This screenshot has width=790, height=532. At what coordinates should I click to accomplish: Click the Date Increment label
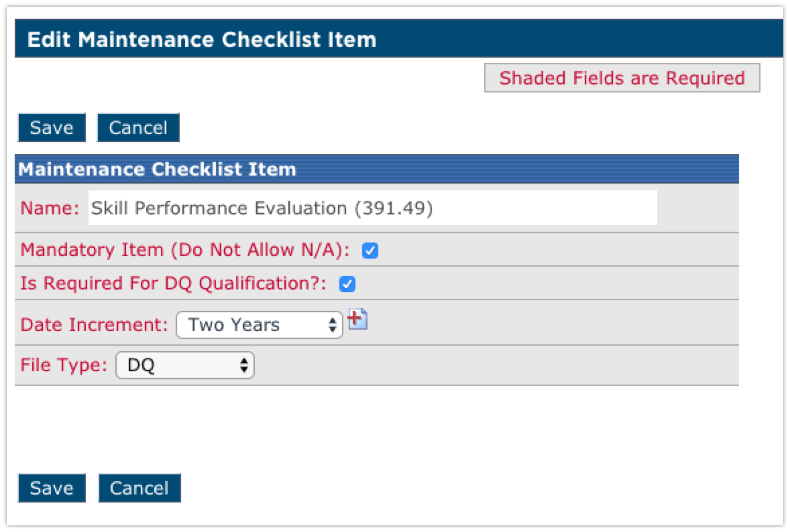pos(94,325)
